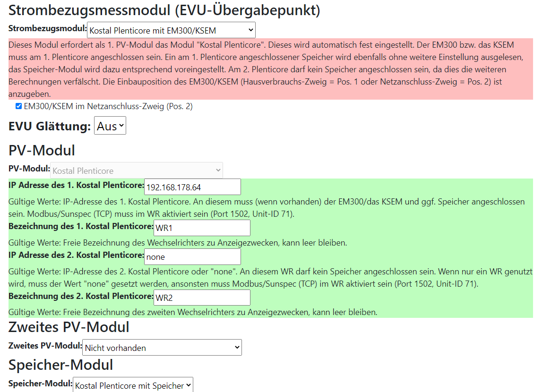Open the disabled PV-Modul Kostal Plenticore dropdown

pos(137,170)
